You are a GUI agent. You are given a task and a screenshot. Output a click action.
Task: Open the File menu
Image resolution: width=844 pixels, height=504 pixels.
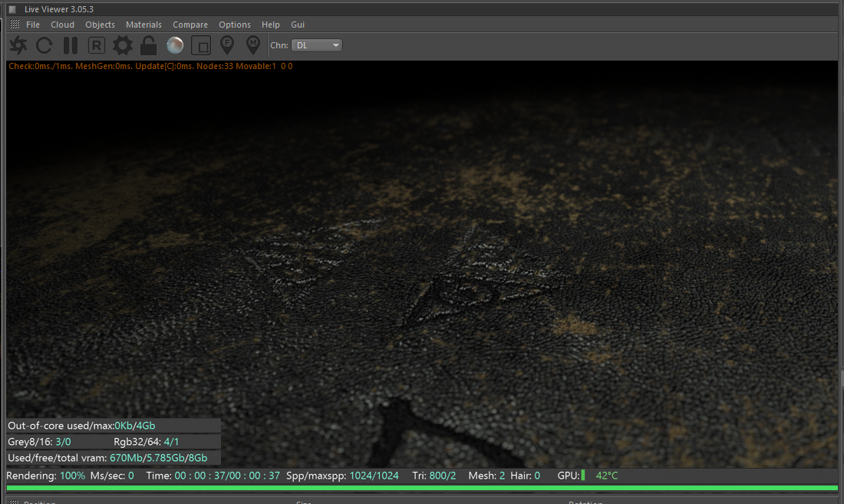pyautogui.click(x=33, y=25)
